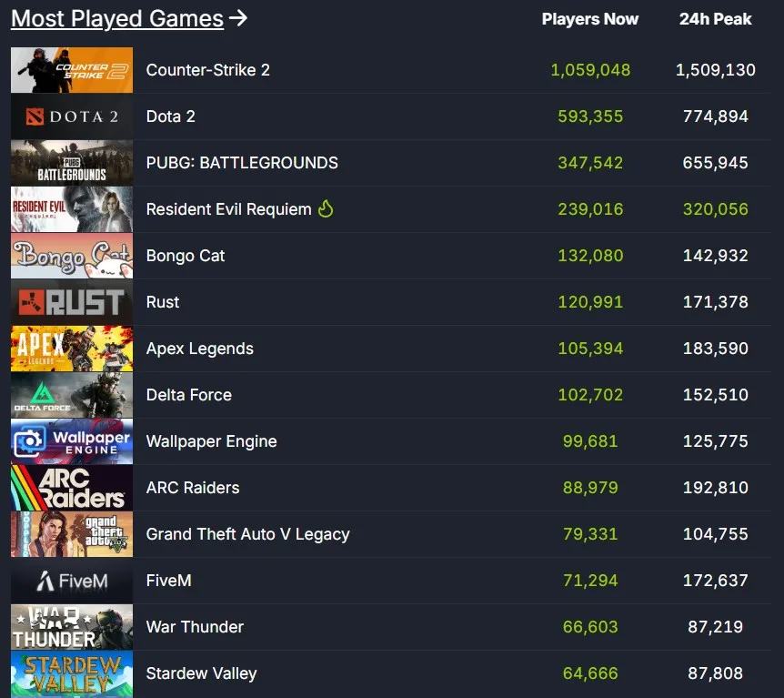The width and height of the screenshot is (784, 698).
Task: Select the ARC Raiders capsule image
Action: (x=71, y=488)
